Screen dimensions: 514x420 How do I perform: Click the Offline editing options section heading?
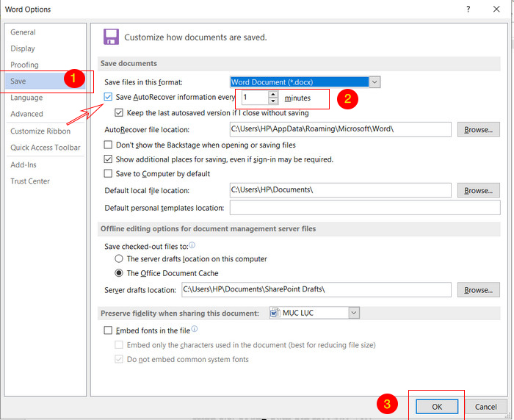click(208, 228)
